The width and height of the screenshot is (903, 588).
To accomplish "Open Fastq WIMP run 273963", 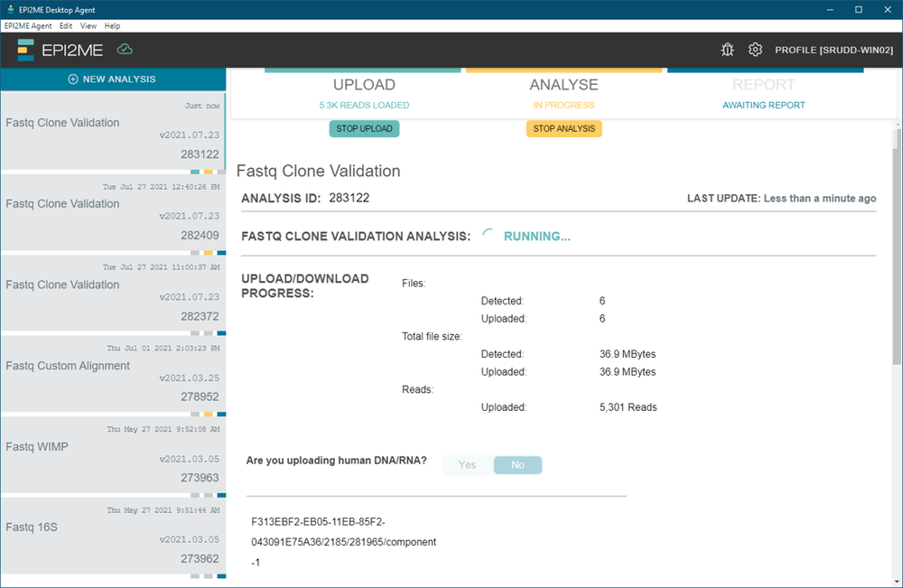I will pyautogui.click(x=113, y=454).
